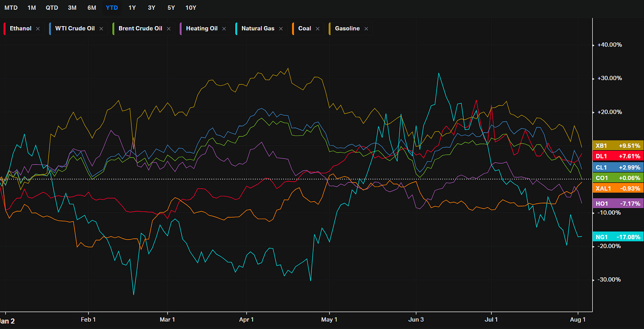Viewport: 644px width, 329px height.
Task: Switch chart to 3Y range
Action: (152, 8)
